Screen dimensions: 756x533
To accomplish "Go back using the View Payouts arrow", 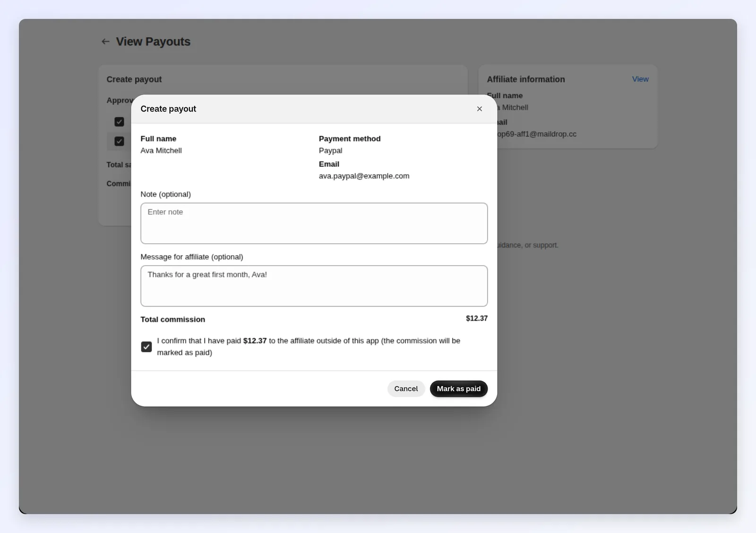I will tap(105, 42).
